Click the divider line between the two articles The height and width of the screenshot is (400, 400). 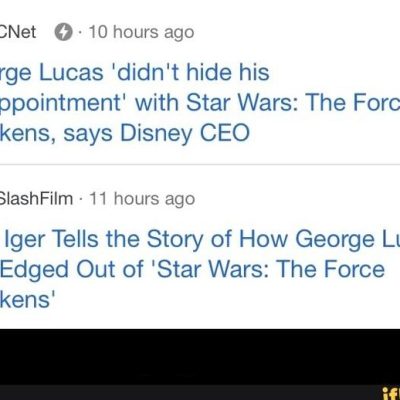[200, 165]
